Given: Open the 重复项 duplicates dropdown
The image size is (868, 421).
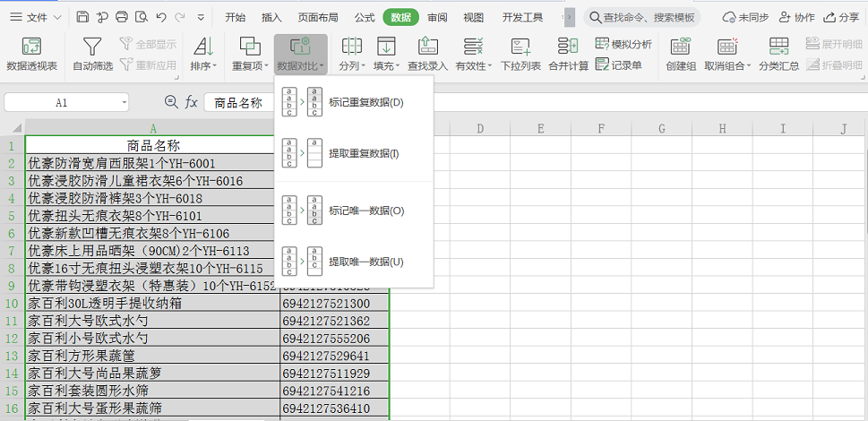Looking at the screenshot, I should click(x=250, y=55).
